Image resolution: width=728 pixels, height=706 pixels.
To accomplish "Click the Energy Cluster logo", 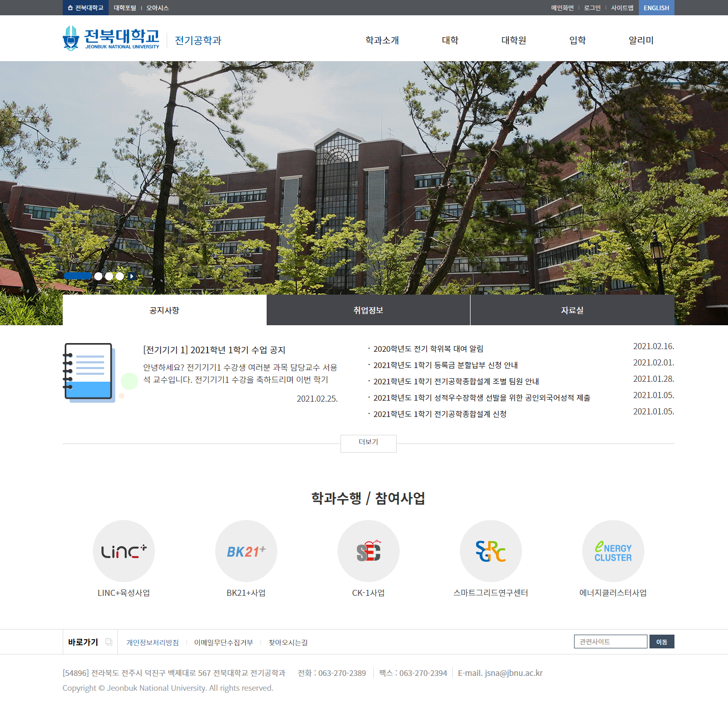I will (x=613, y=551).
